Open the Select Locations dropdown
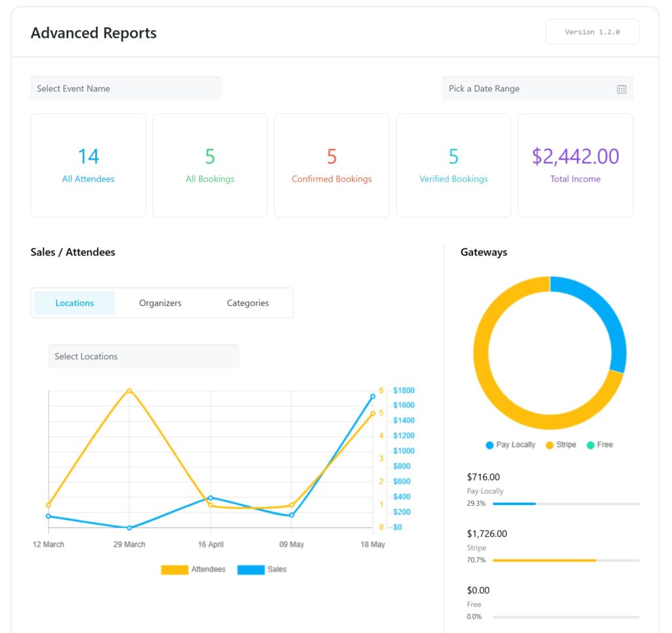The height and width of the screenshot is (633, 672). [x=143, y=356]
